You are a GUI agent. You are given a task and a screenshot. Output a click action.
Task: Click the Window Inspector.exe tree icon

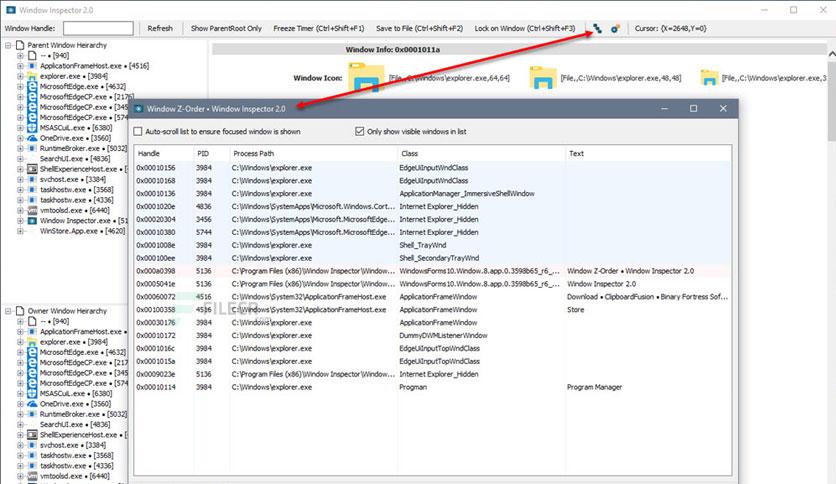(x=32, y=221)
